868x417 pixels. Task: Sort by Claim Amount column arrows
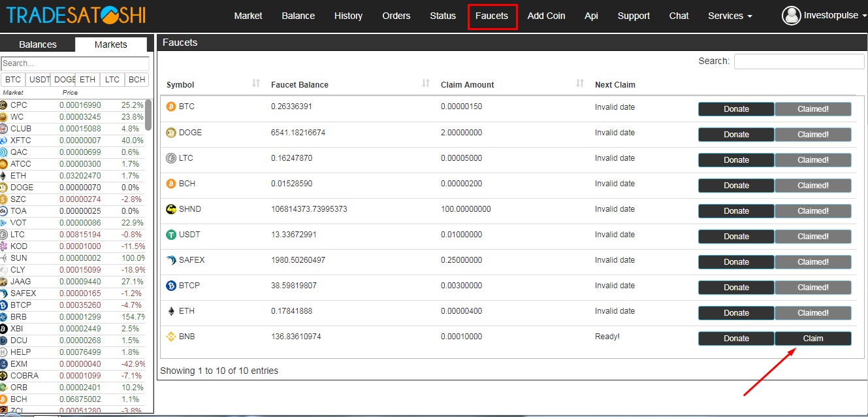pos(580,84)
